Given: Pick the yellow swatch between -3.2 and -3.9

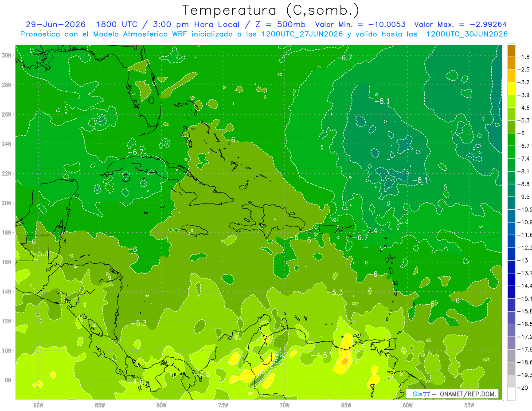Looking at the screenshot, I should pyautogui.click(x=511, y=89).
